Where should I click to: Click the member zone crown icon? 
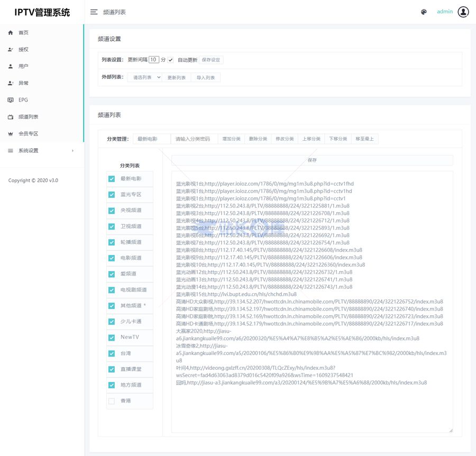click(x=11, y=134)
